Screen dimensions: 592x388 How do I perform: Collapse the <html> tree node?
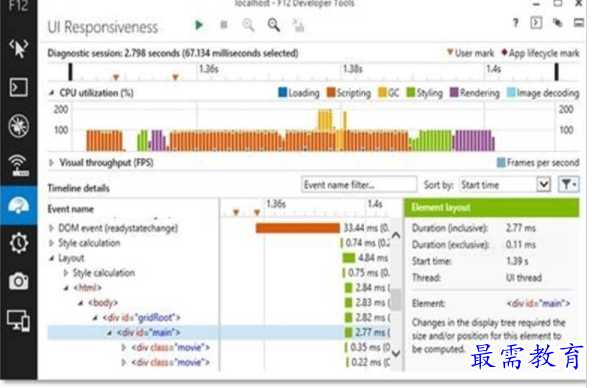click(x=66, y=288)
